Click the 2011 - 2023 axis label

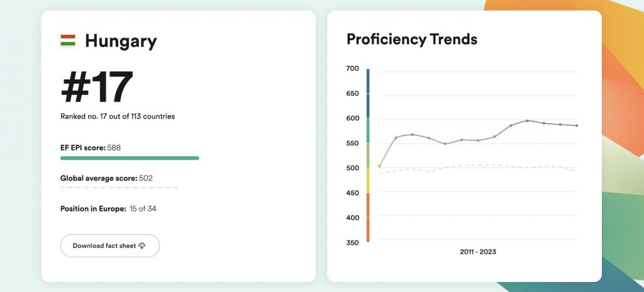[478, 252]
